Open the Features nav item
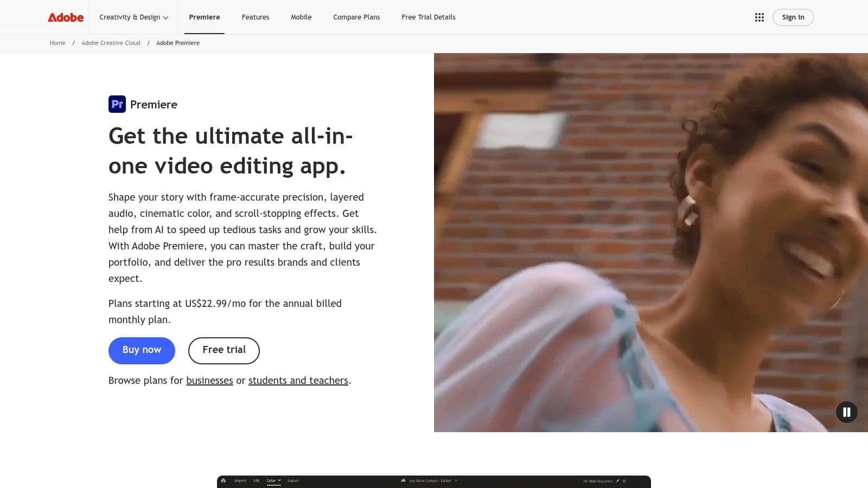This screenshot has width=868, height=488. click(x=256, y=17)
